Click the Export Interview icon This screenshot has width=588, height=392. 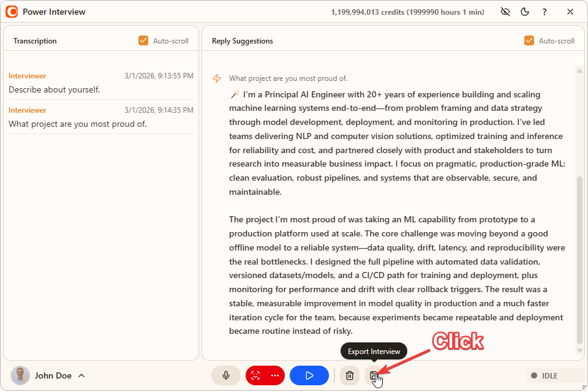tap(374, 375)
